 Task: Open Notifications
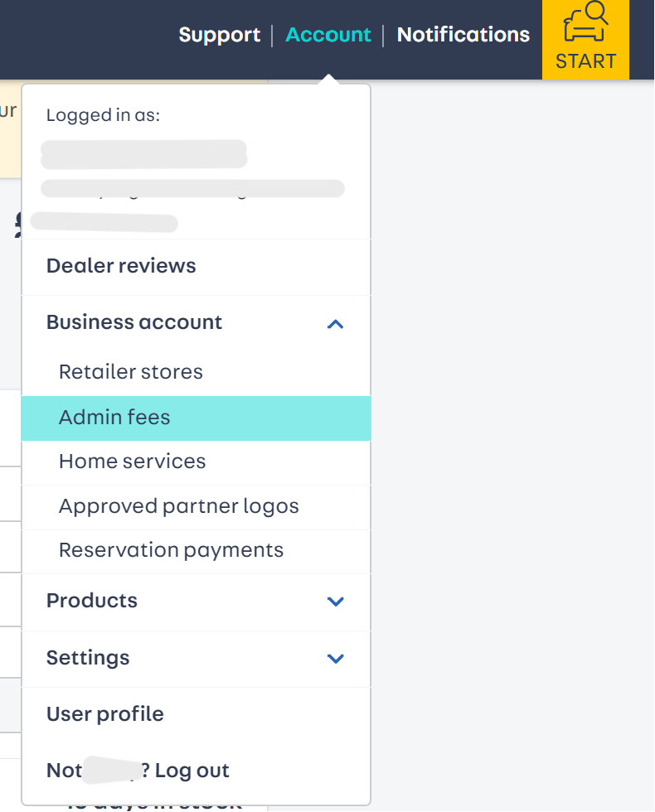(463, 35)
